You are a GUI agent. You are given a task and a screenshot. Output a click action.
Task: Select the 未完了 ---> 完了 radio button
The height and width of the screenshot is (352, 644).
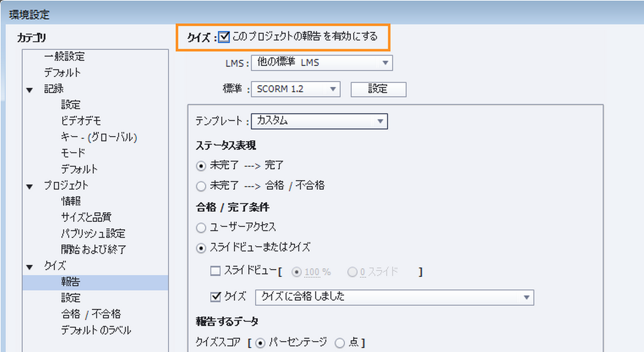coord(201,166)
